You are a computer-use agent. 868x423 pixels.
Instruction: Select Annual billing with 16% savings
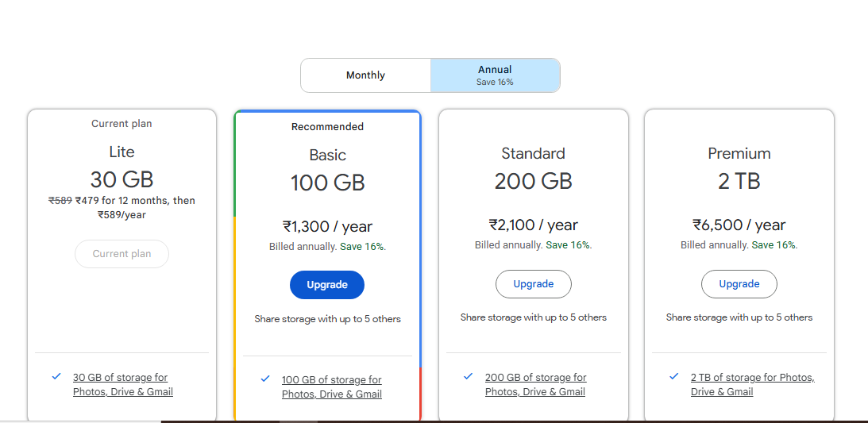pos(495,75)
